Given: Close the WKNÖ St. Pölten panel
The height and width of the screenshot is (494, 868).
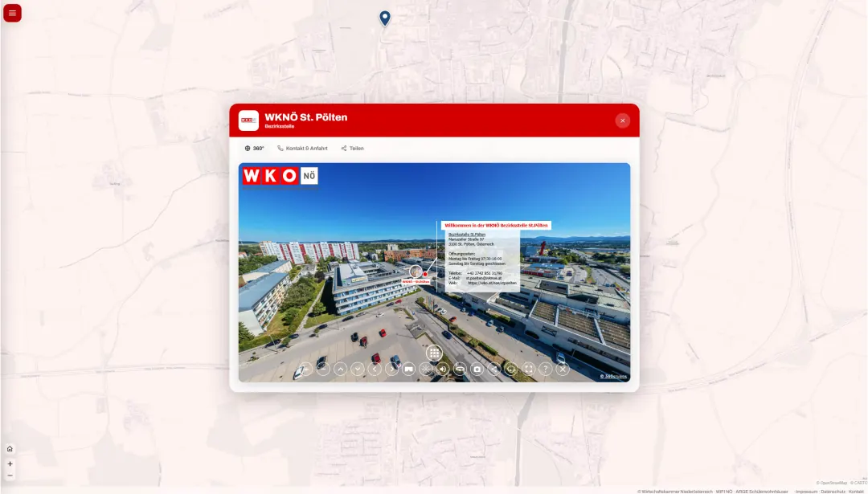Looking at the screenshot, I should [622, 120].
